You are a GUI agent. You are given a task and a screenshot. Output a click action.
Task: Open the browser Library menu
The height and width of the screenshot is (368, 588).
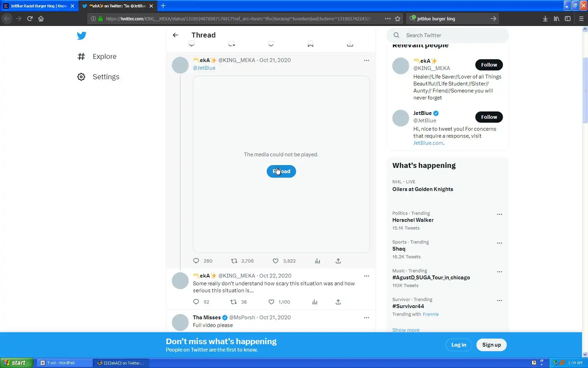(x=556, y=19)
